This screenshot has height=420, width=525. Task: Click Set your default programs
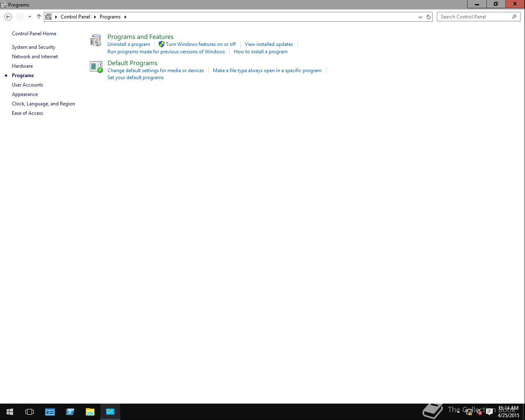[x=135, y=78]
